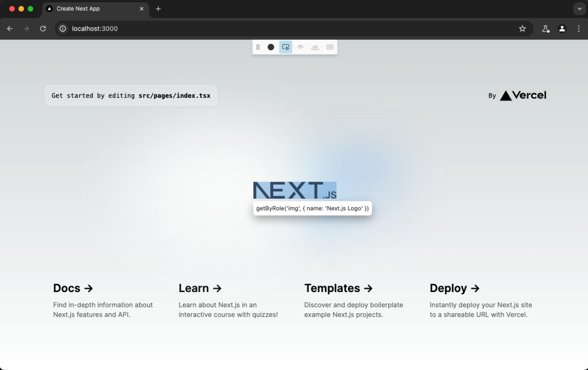Open a new tab with plus button
The image size is (588, 370).
click(158, 9)
